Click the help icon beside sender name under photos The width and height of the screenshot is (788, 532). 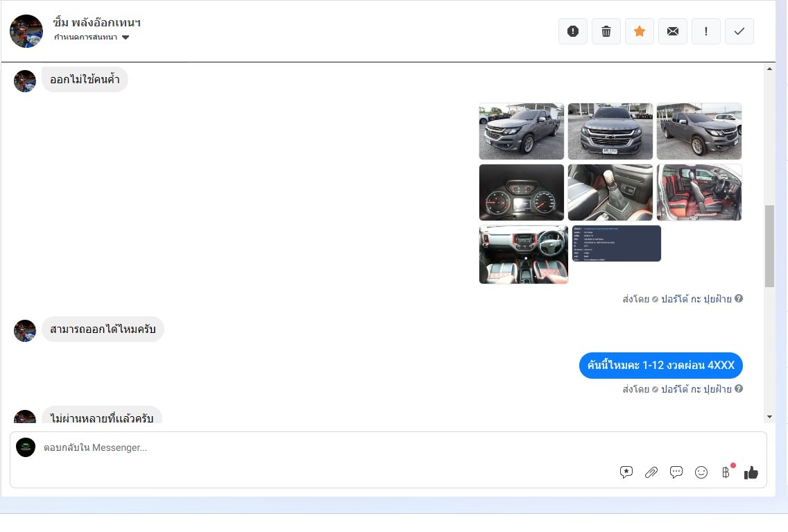(x=739, y=299)
